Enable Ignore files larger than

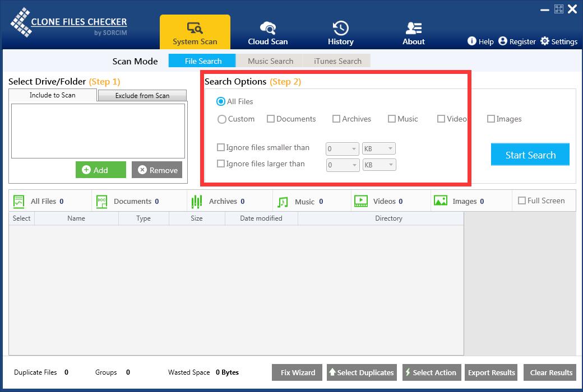coord(220,164)
